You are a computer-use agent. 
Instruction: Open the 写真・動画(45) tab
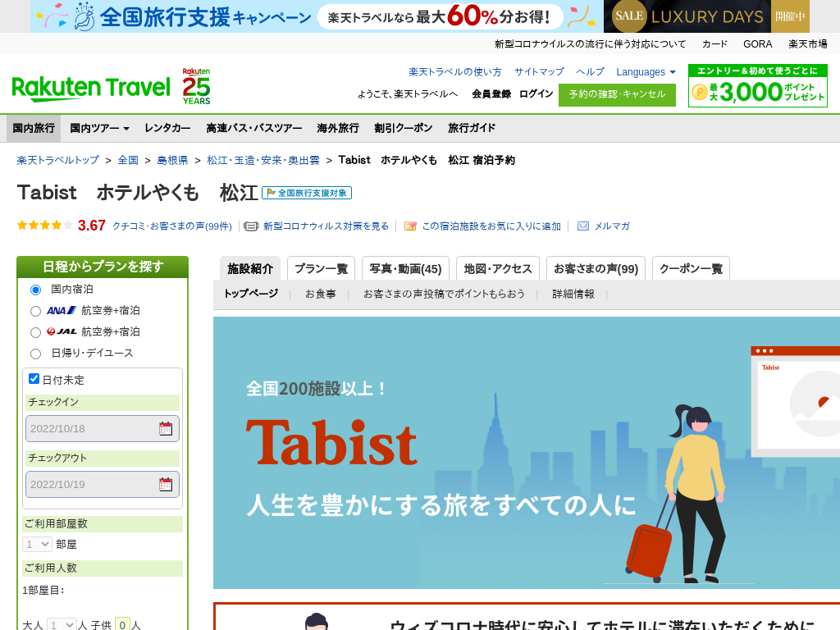coord(405,268)
